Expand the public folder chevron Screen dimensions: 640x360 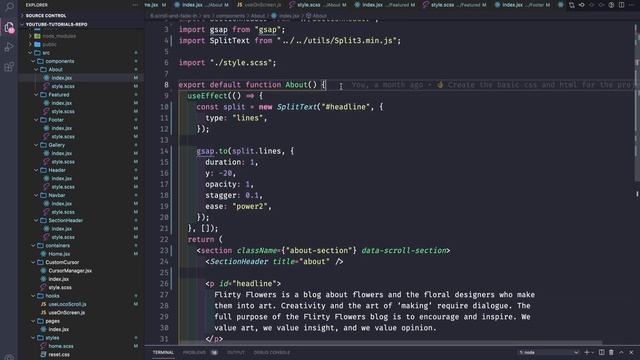[x=30, y=44]
